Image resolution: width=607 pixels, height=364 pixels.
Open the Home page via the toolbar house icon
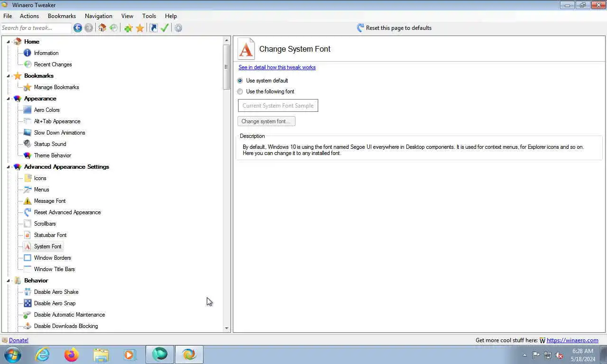click(x=102, y=28)
